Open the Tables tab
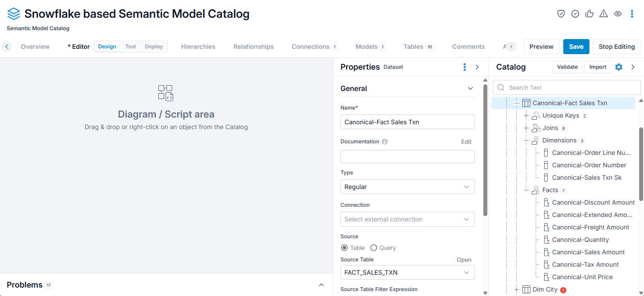 pyautogui.click(x=419, y=47)
